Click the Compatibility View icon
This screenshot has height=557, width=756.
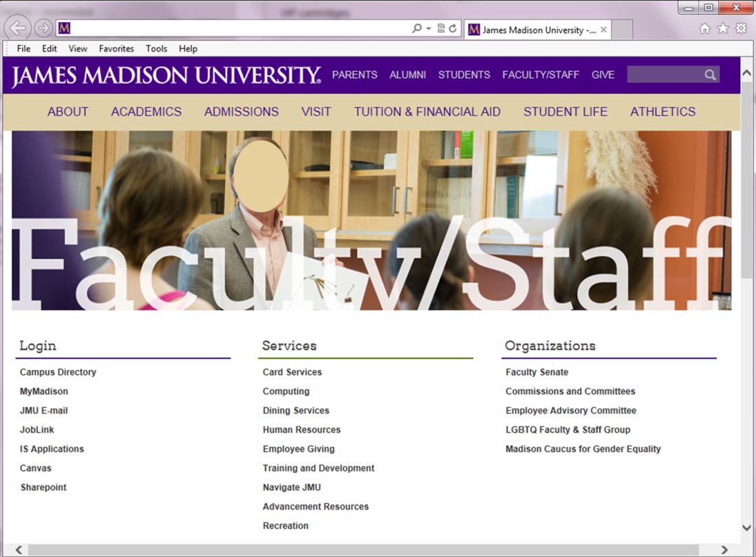(441, 28)
